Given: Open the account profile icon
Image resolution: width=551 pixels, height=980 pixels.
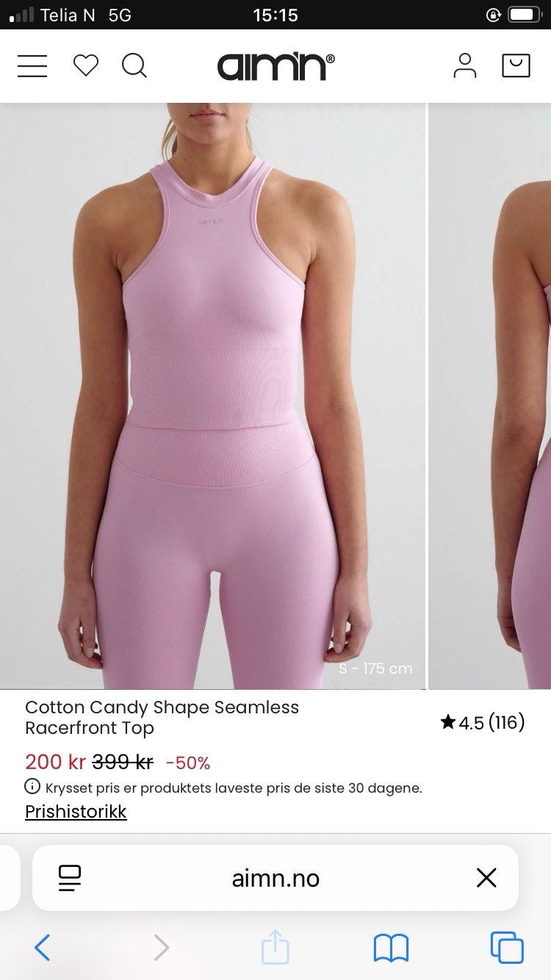Looking at the screenshot, I should pyautogui.click(x=464, y=66).
